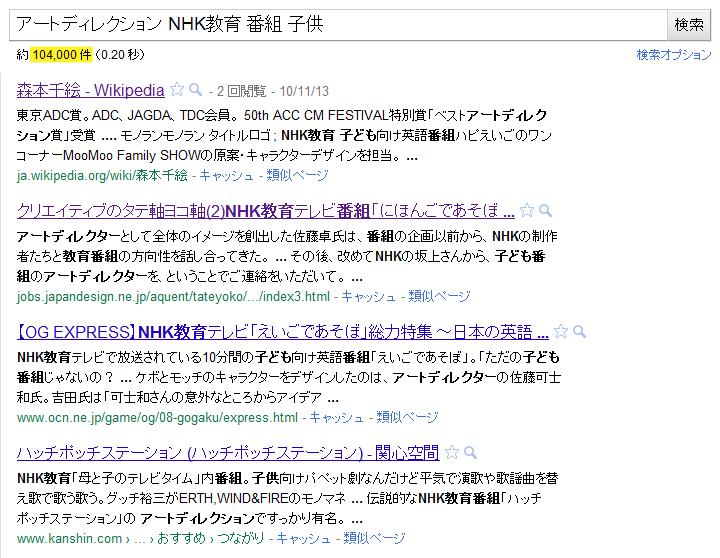Click the www.ocn.ne.jp/game/og/08-gogaku/express.html URL
This screenshot has height=558, width=720.
pyautogui.click(x=158, y=417)
